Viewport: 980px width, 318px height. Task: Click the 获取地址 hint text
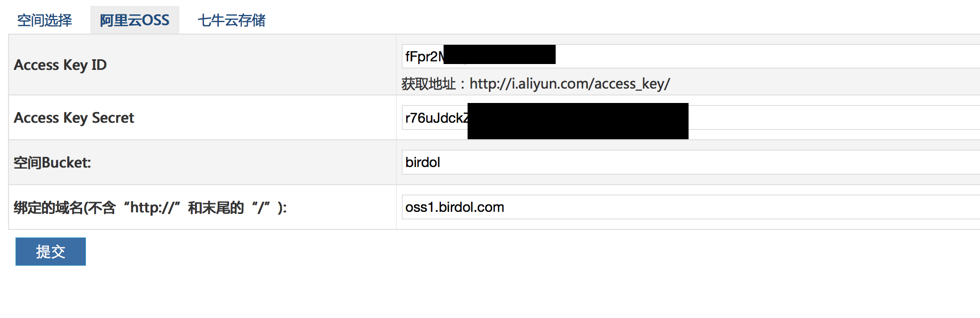click(429, 84)
